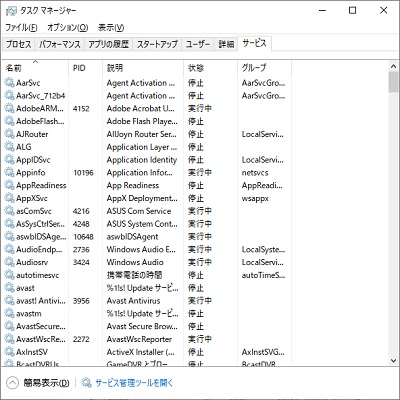The height and width of the screenshot is (400, 400).
Task: Select the 'Windows Audio' description cell
Action: point(135,262)
